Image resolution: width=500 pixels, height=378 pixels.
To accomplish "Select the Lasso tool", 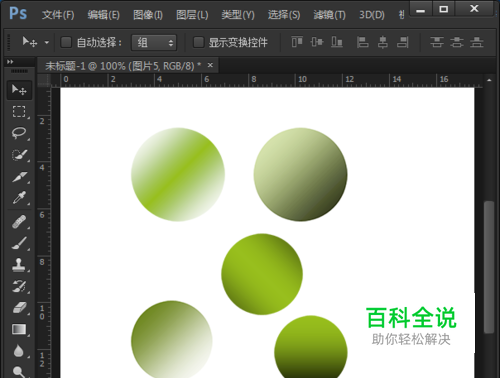I will point(19,133).
